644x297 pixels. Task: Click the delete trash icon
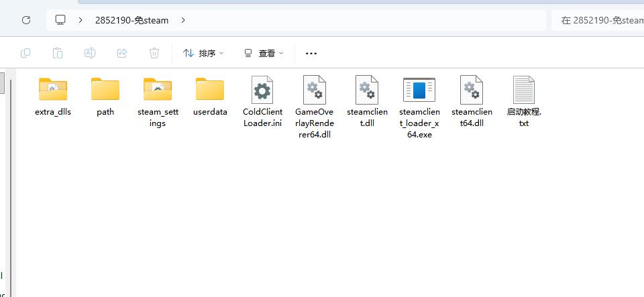point(154,53)
